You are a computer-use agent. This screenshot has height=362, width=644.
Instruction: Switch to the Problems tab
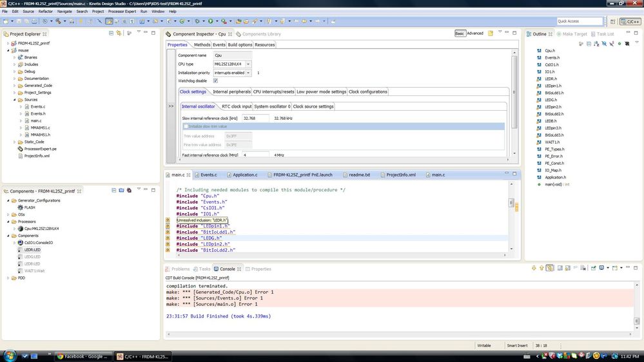click(x=178, y=269)
